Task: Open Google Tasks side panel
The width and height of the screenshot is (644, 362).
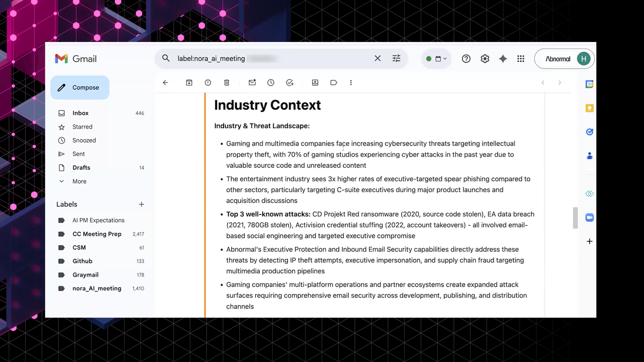Action: coord(589,132)
